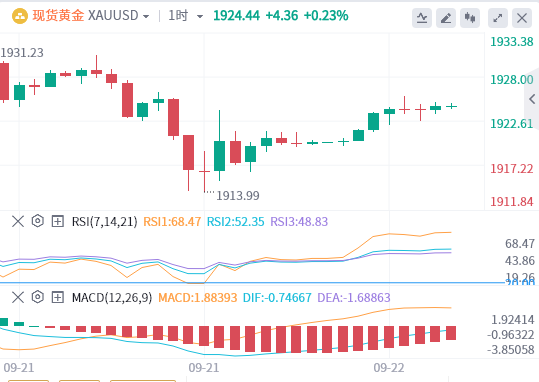Click the -0.96322 MACD axis label

pyautogui.click(x=511, y=335)
